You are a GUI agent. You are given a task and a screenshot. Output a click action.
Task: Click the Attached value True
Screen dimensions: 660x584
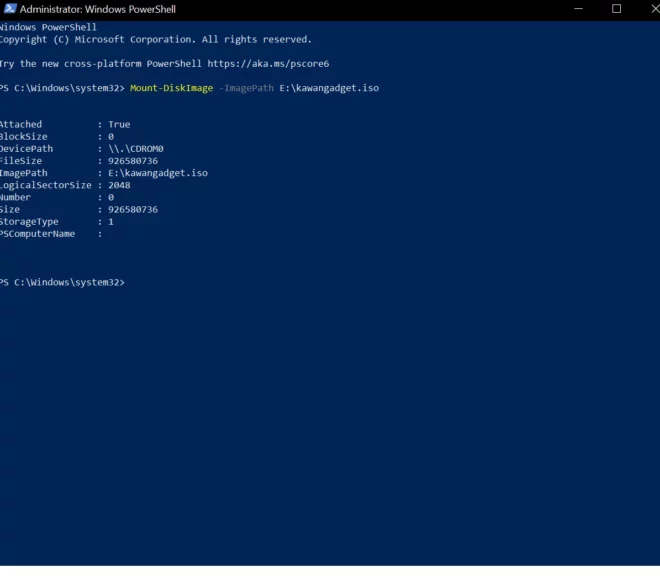(x=119, y=124)
